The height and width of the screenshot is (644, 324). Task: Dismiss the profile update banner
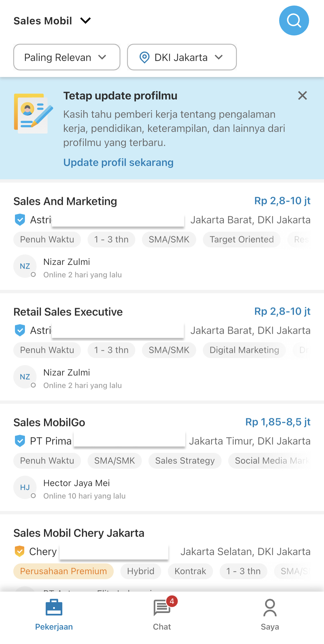coord(302,96)
